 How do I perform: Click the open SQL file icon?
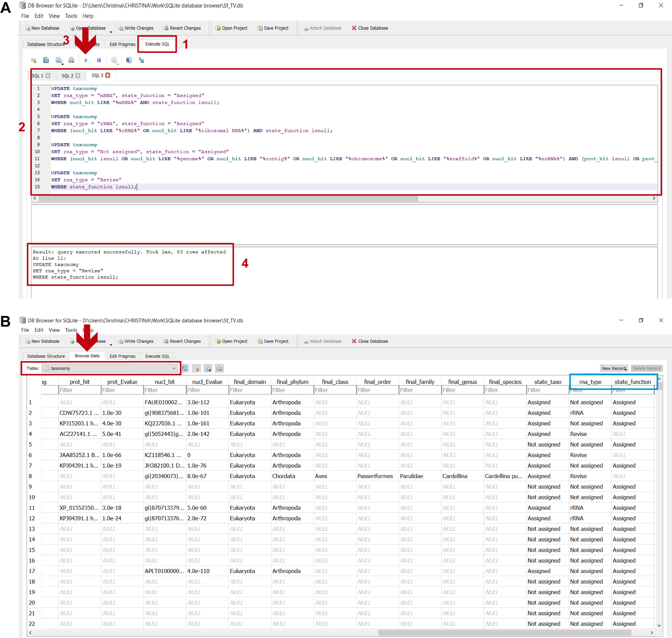coord(46,60)
